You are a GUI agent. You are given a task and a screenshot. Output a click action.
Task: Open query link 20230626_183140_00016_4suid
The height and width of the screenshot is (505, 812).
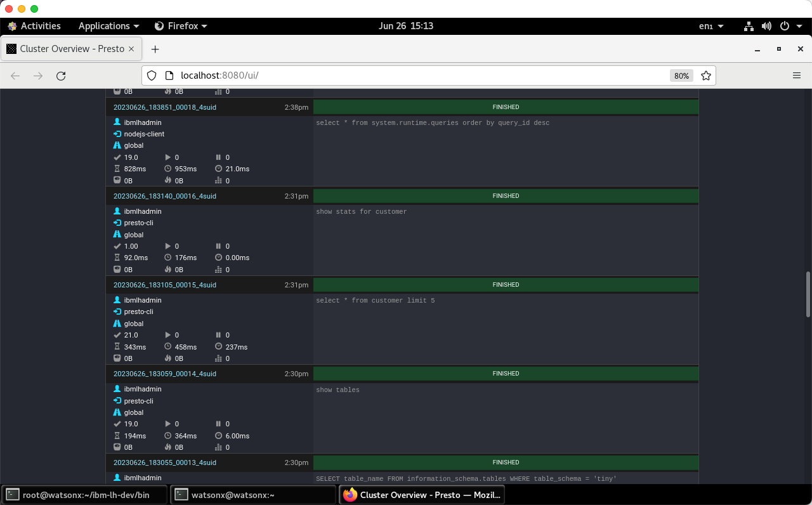tap(165, 196)
